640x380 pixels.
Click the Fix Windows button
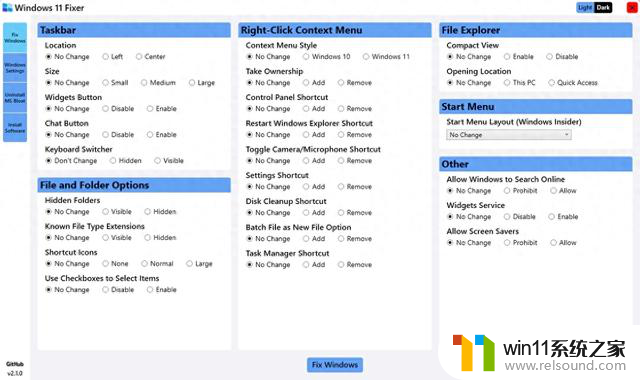tap(335, 364)
